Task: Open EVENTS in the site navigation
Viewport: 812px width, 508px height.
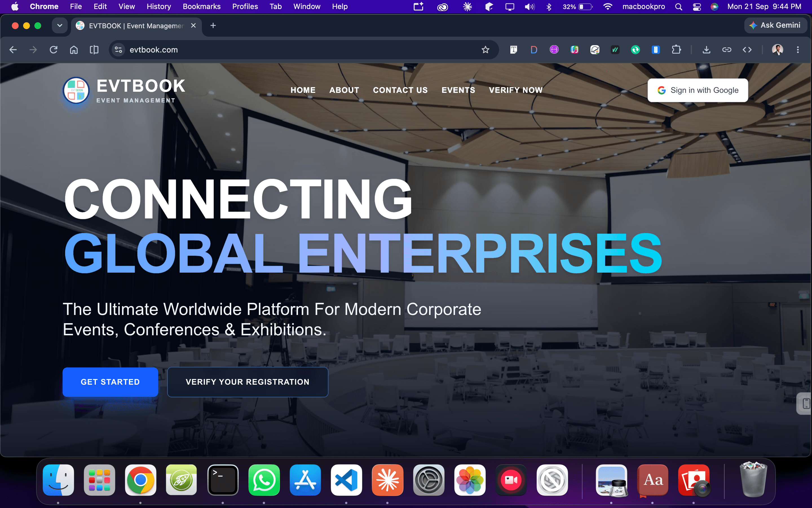Action: [458, 90]
